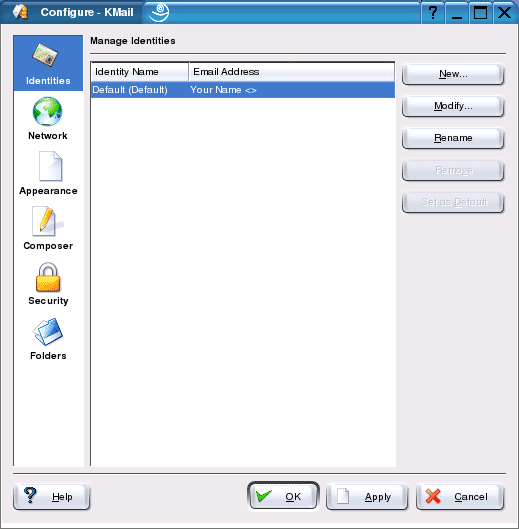Image resolution: width=519 pixels, height=529 pixels.
Task: Cancel the configuration dialog
Action: (460, 497)
